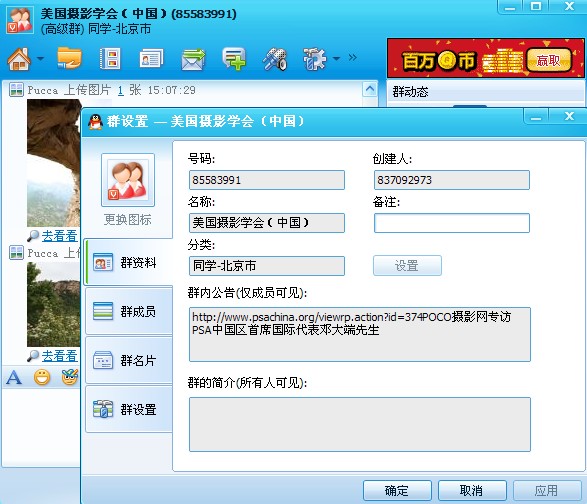Click the picture icon beside second Pucca upload

16,253
